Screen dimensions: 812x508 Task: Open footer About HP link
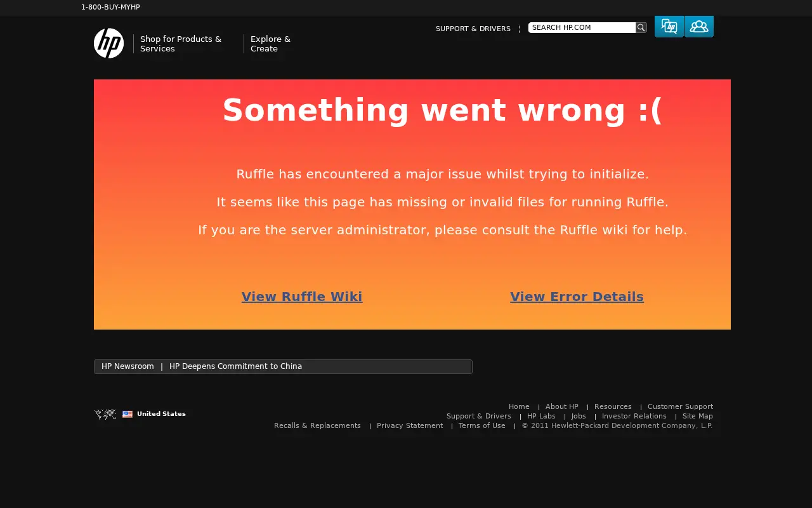[x=562, y=406]
